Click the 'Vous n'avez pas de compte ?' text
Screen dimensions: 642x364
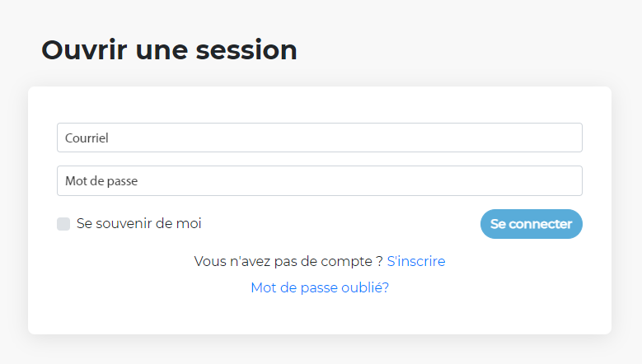288,261
